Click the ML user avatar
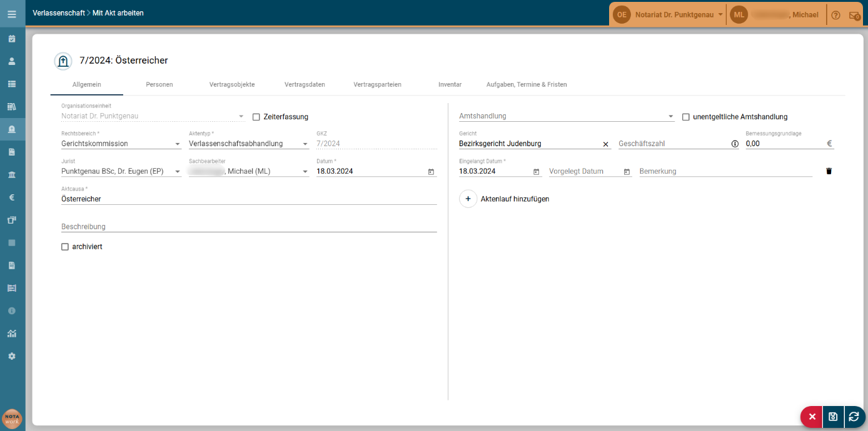The image size is (868, 431). (739, 14)
